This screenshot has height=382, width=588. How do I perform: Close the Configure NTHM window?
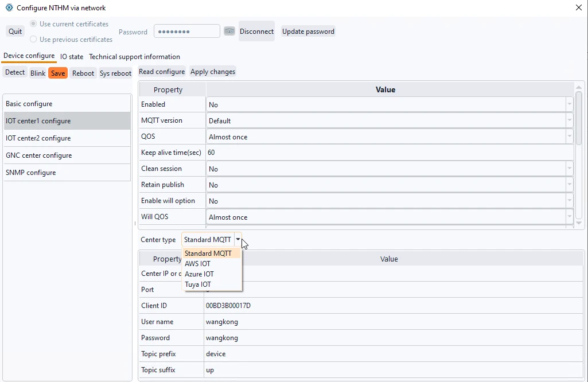pyautogui.click(x=579, y=7)
